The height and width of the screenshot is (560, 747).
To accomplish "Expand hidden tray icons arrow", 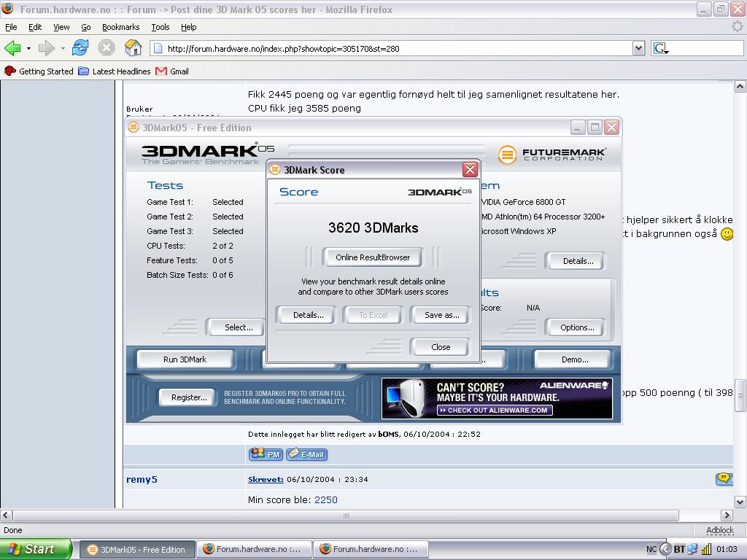I will point(665,550).
